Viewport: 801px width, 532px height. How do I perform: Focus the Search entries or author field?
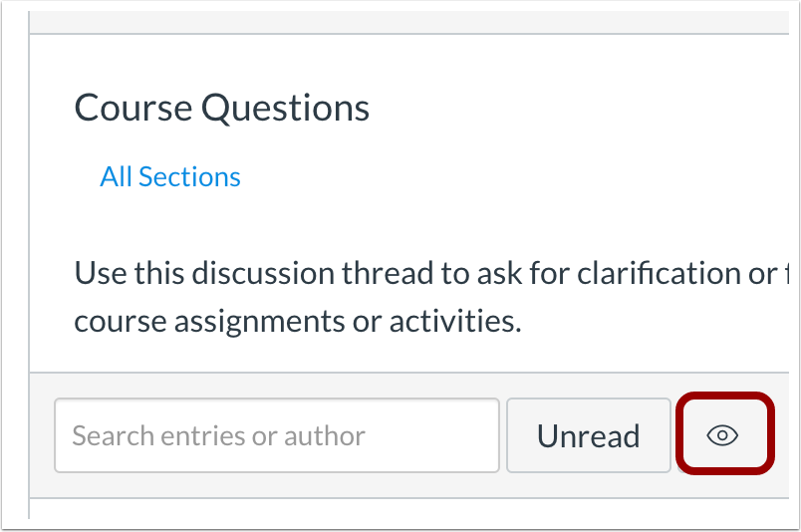point(277,435)
